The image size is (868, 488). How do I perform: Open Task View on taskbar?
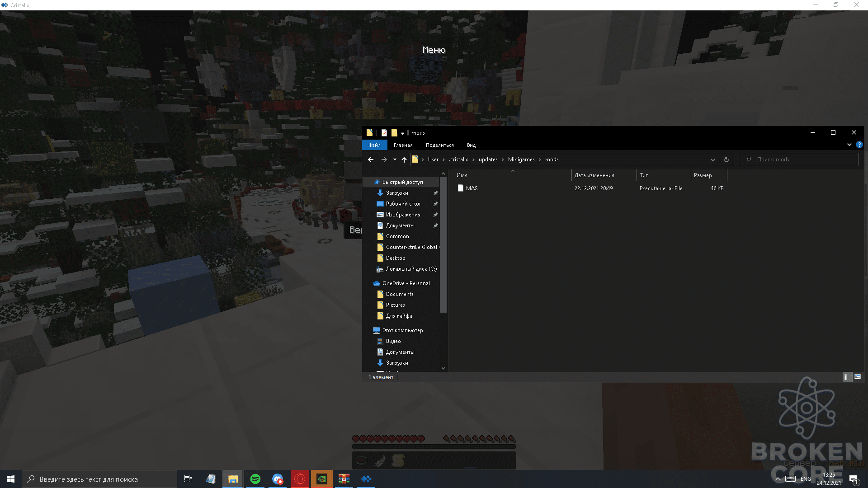tap(188, 479)
